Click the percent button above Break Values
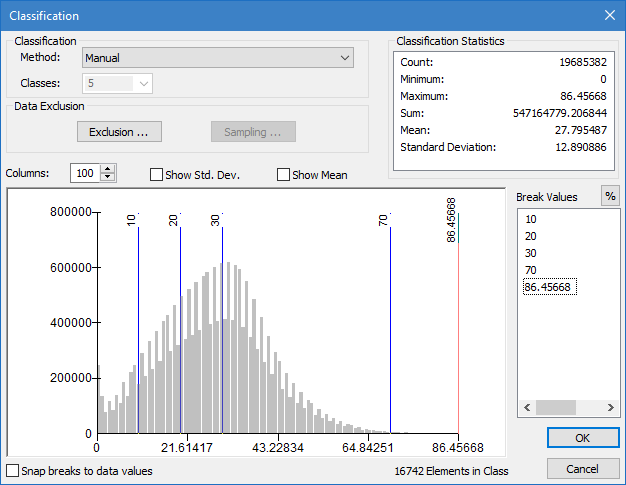This screenshot has height=485, width=626. pyautogui.click(x=609, y=197)
